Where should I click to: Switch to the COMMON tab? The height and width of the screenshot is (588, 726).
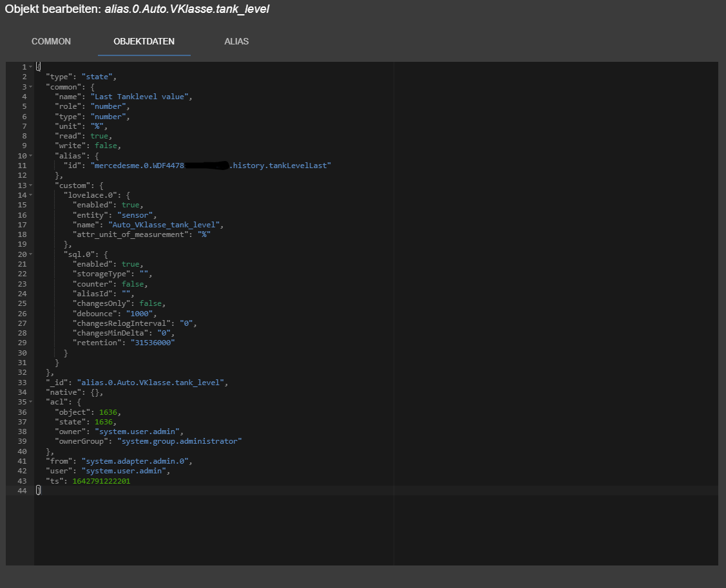click(x=51, y=42)
